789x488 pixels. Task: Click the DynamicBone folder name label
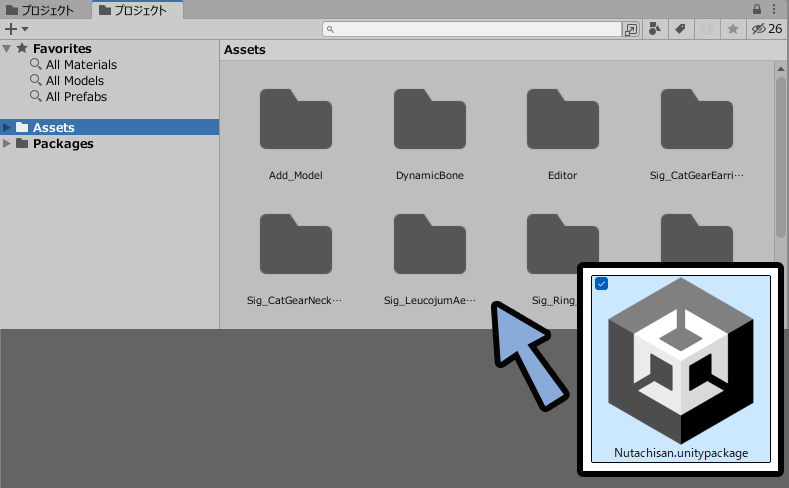pyautogui.click(x=430, y=176)
